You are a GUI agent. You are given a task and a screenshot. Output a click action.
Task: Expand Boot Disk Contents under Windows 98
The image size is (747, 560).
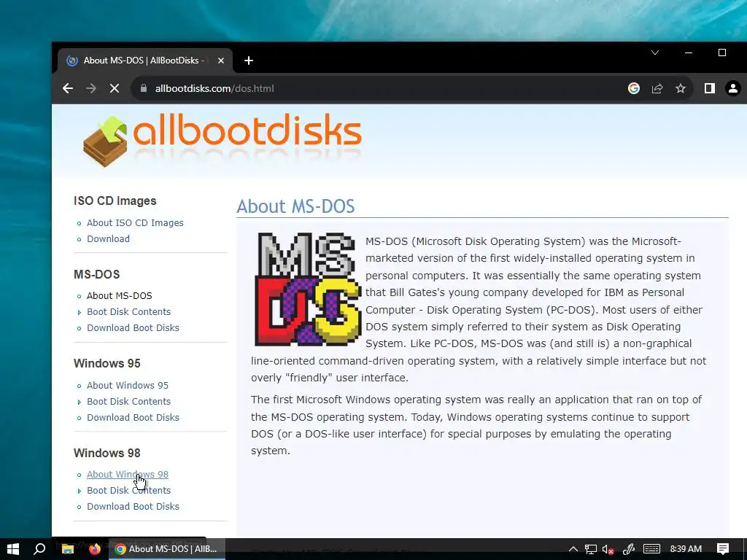click(128, 491)
